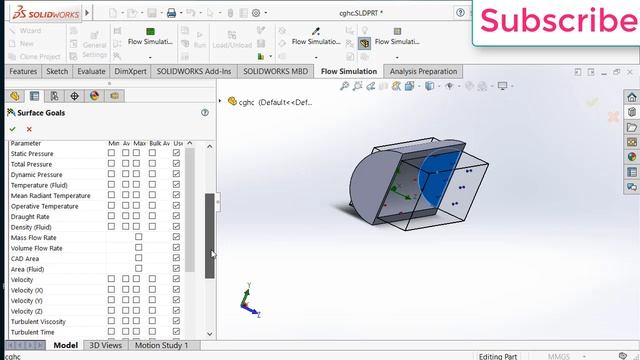
Task: Switch to the Features tab
Action: click(23, 71)
